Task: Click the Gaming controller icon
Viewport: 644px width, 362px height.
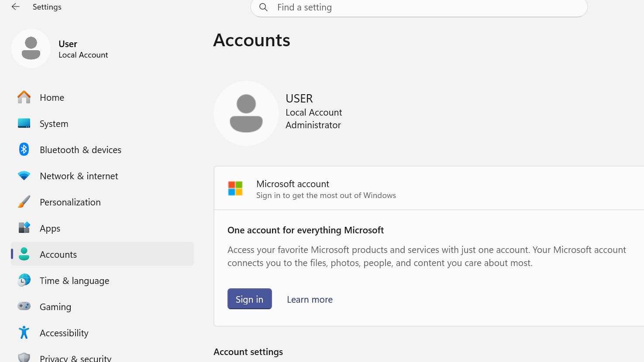Action: (x=24, y=306)
